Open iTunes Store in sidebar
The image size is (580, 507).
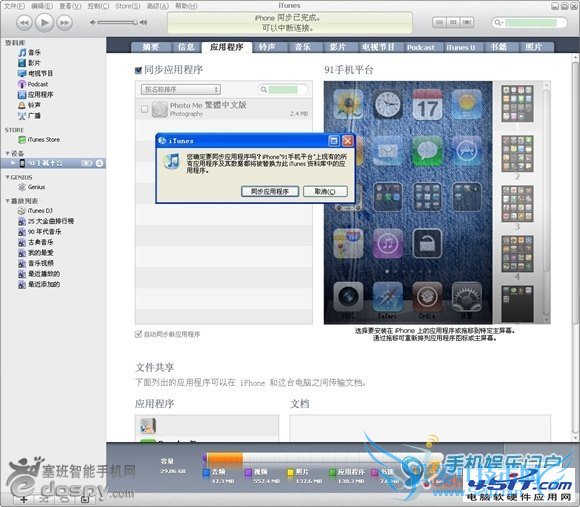tap(39, 140)
